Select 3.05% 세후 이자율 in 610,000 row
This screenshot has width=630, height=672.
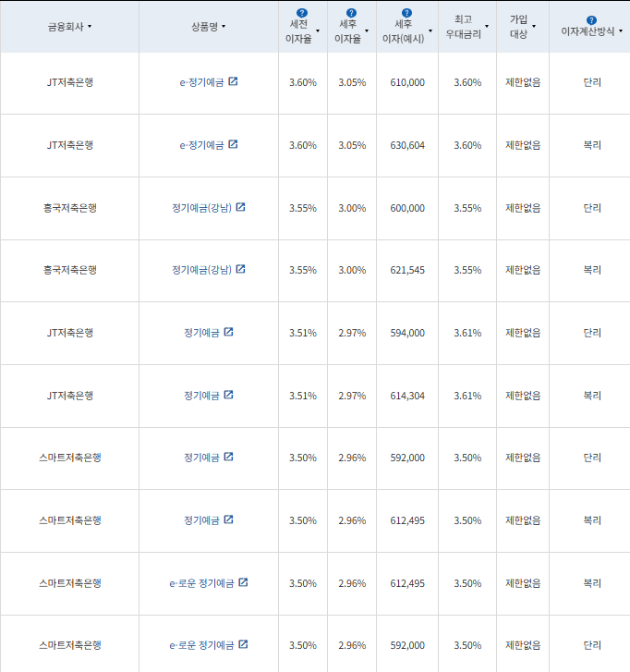[x=352, y=82]
